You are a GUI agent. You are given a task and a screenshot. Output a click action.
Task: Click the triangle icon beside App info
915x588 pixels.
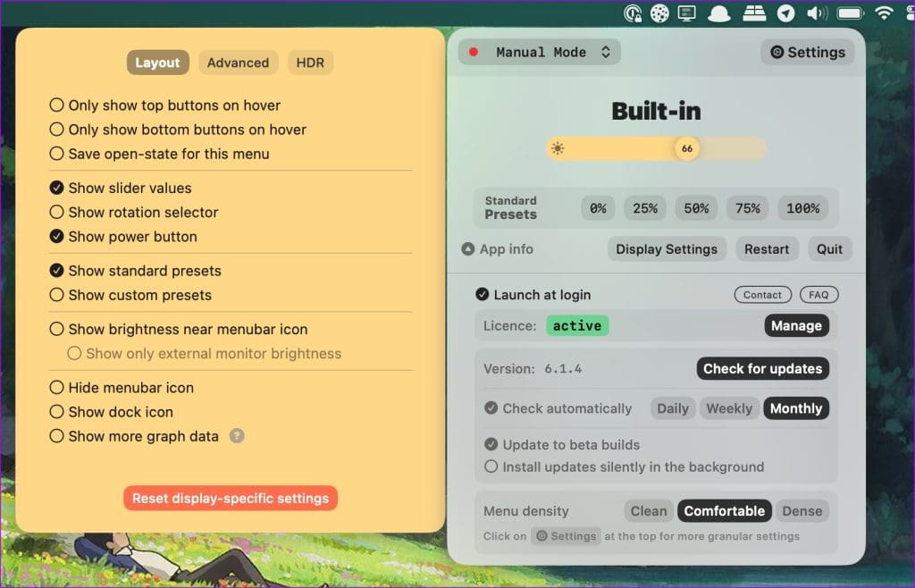[467, 249]
